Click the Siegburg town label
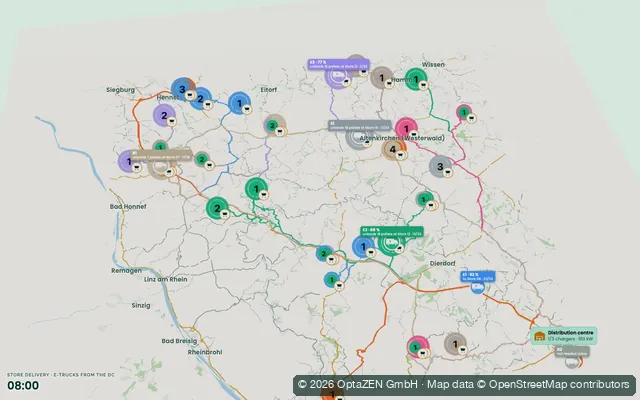640x400 pixels. 120,90
